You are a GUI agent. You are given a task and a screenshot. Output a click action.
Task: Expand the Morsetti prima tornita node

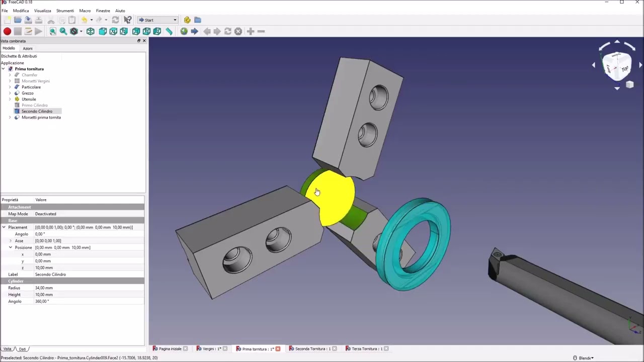point(10,117)
